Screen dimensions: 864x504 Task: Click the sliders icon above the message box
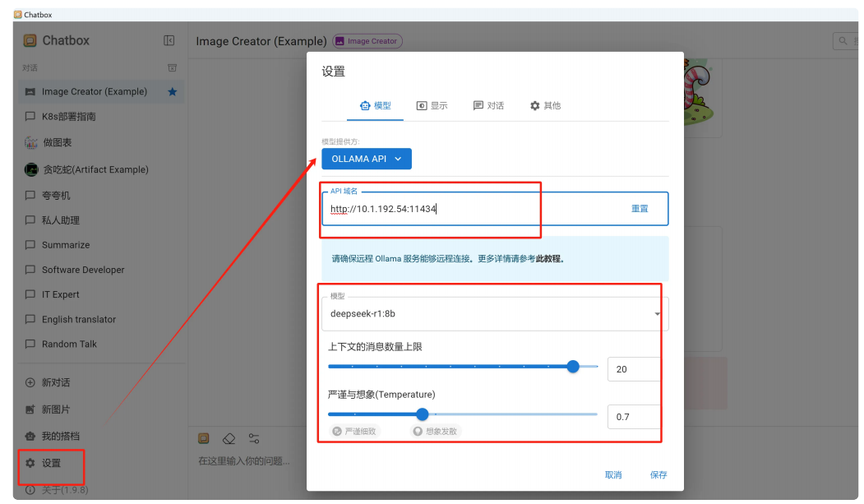pos(254,438)
